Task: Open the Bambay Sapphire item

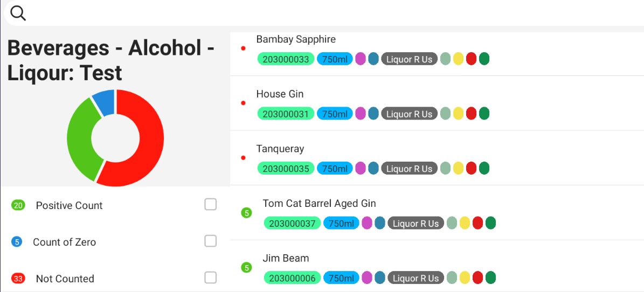Action: 296,39
